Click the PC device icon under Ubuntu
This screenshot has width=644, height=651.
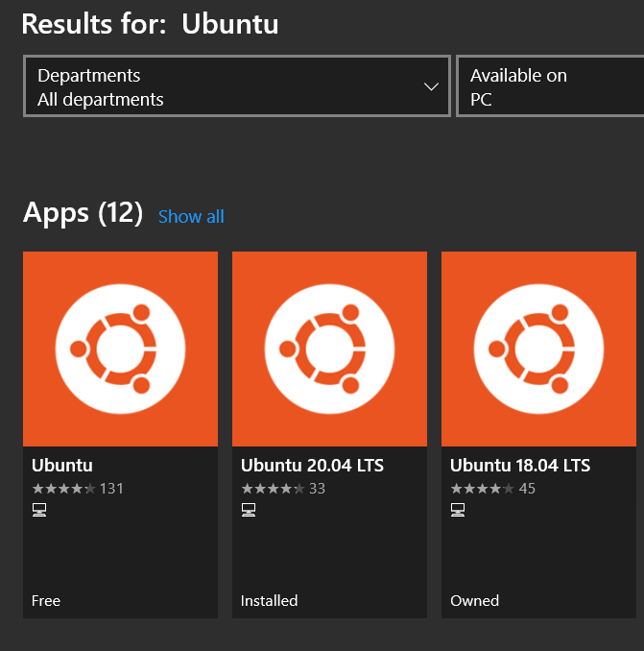(39, 510)
